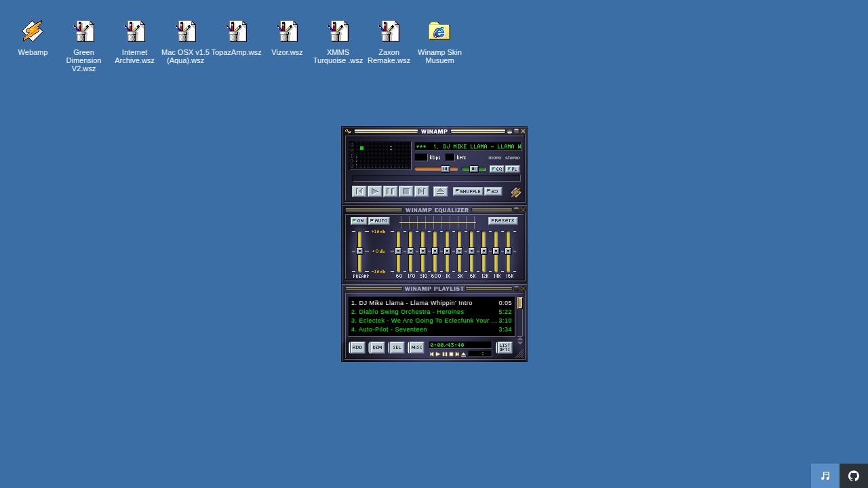Click the 12K equalizer band slider
This screenshot has height=488, width=868.
pos(484,251)
